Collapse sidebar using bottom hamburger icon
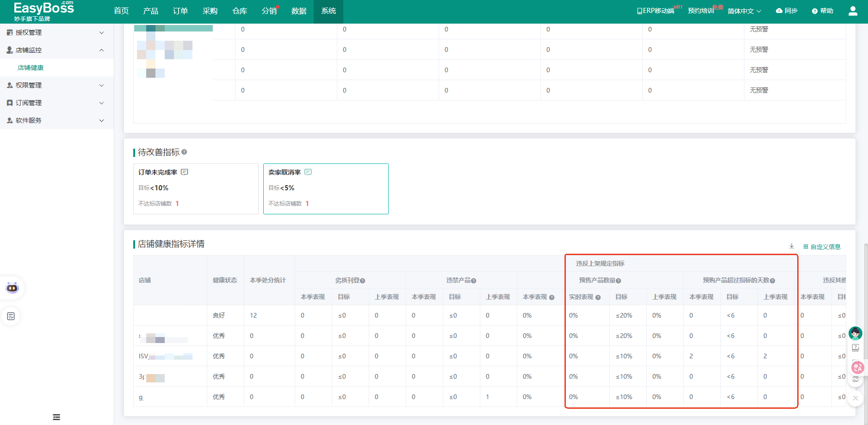Image resolution: width=868 pixels, height=425 pixels. point(56,417)
